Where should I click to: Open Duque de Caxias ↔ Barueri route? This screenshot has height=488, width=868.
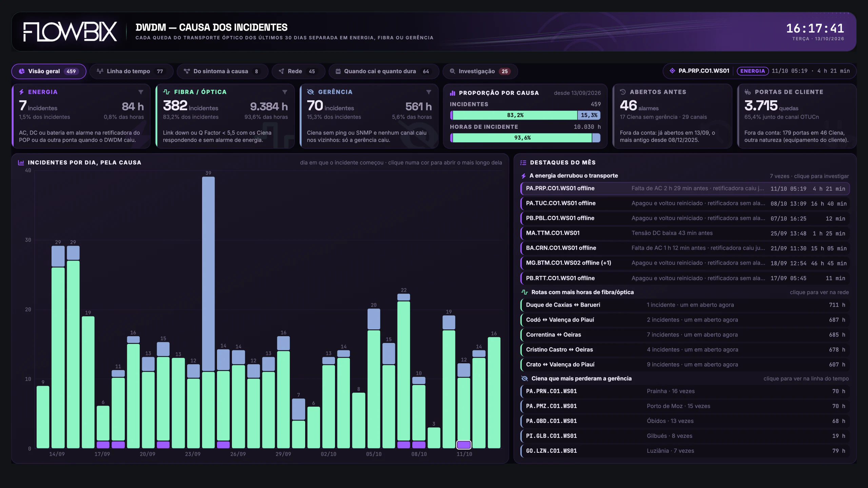(x=685, y=305)
